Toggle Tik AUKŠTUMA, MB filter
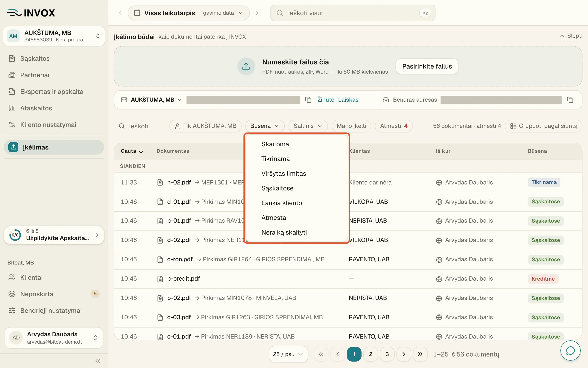This screenshot has width=588, height=368. pyautogui.click(x=205, y=126)
